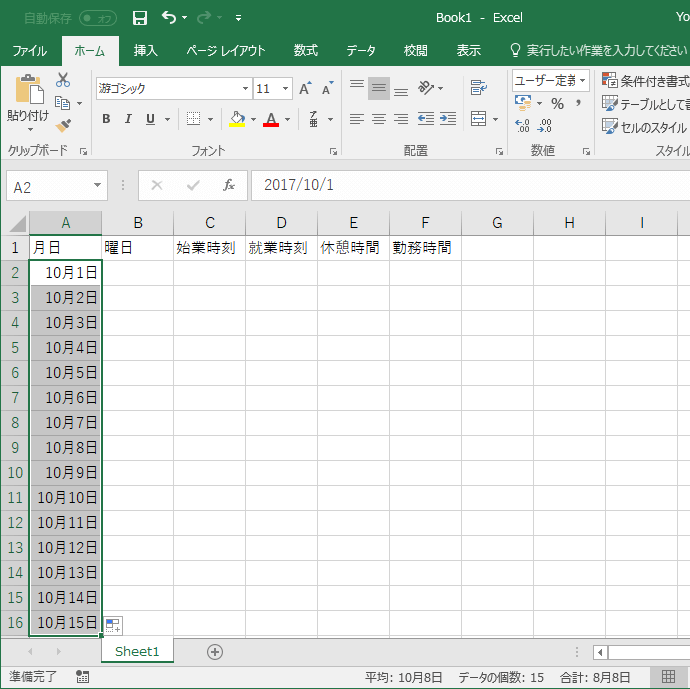This screenshot has height=689, width=690.
Task: Open the font color dropdown arrow
Action: point(287,119)
